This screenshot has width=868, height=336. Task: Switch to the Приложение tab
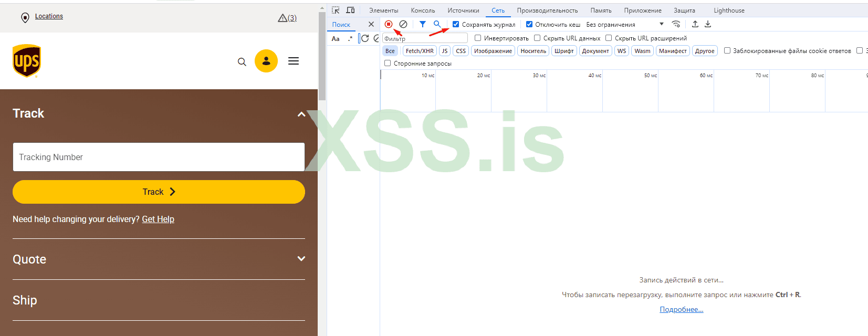coord(643,10)
